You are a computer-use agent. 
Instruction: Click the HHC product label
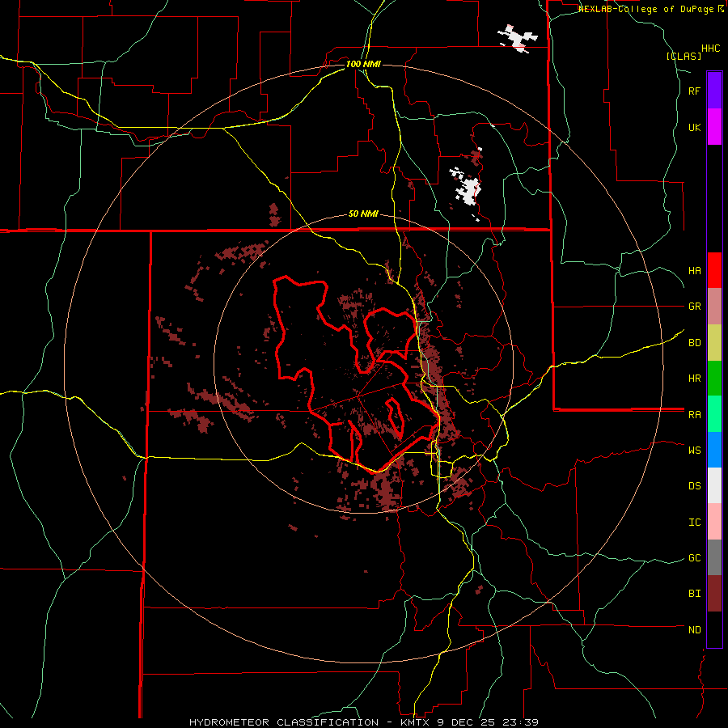[x=710, y=49]
